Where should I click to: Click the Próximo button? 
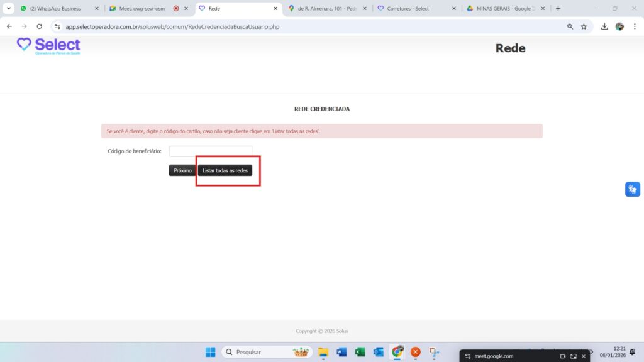tap(182, 170)
